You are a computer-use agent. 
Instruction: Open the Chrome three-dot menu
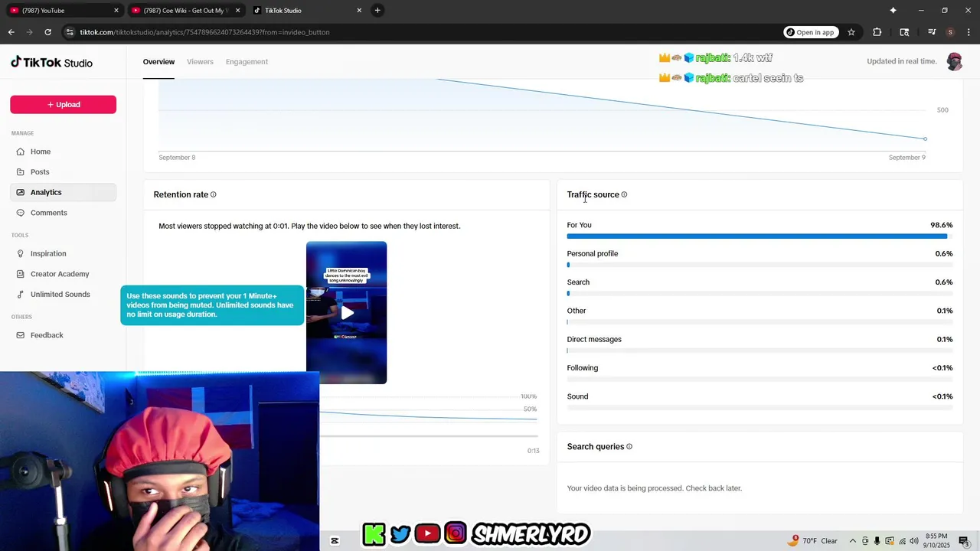969,32
